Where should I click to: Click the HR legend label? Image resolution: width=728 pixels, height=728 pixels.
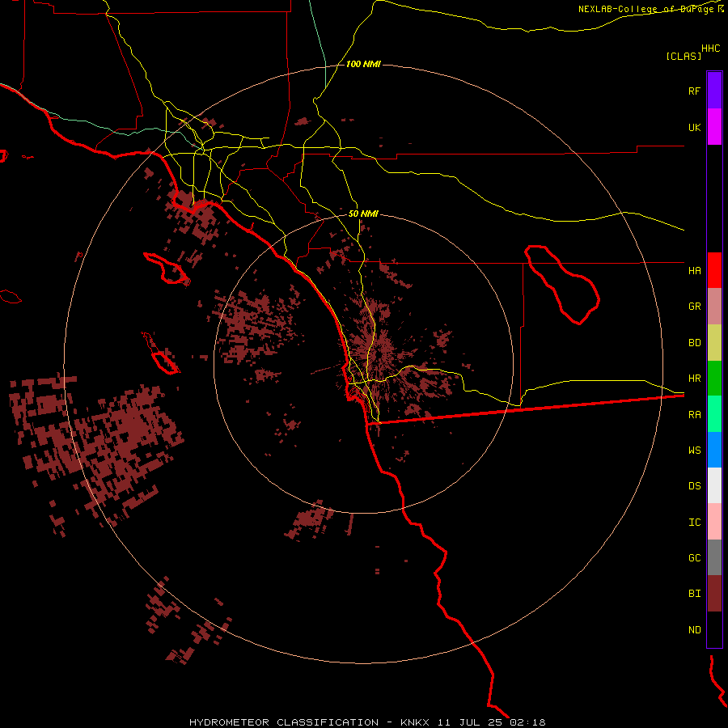click(694, 379)
